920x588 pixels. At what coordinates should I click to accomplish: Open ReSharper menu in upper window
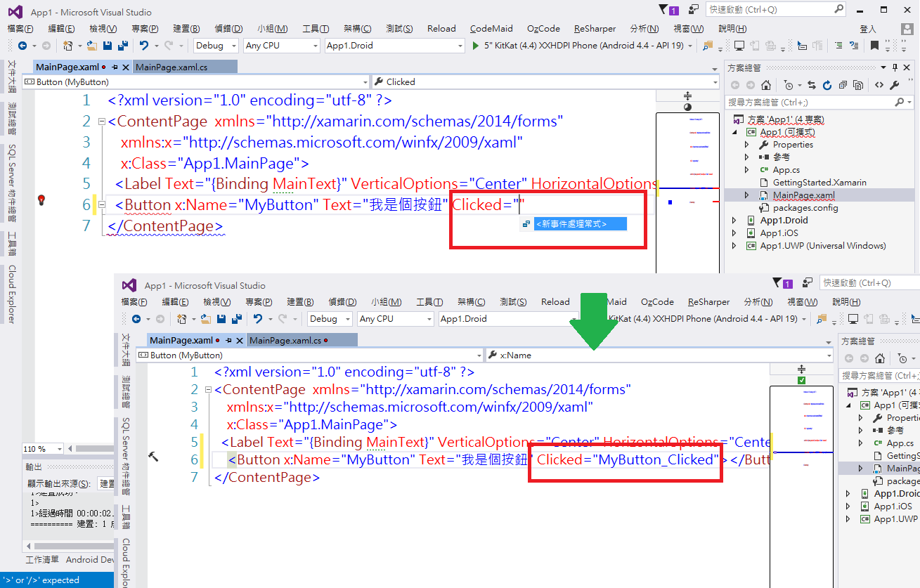point(595,29)
